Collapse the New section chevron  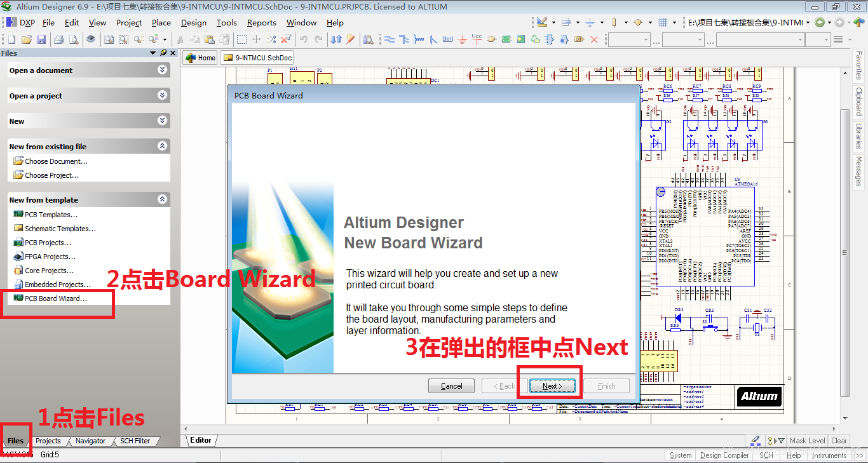pos(163,121)
